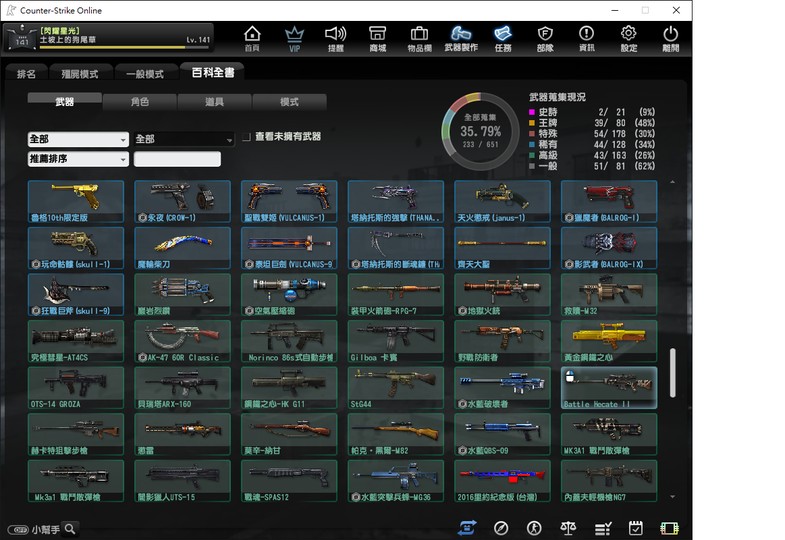Open the 武器製作 weapon crafting icon

coord(461,39)
